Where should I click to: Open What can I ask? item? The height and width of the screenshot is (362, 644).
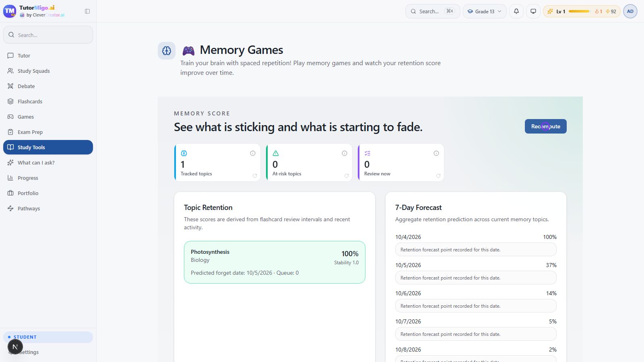click(x=48, y=162)
